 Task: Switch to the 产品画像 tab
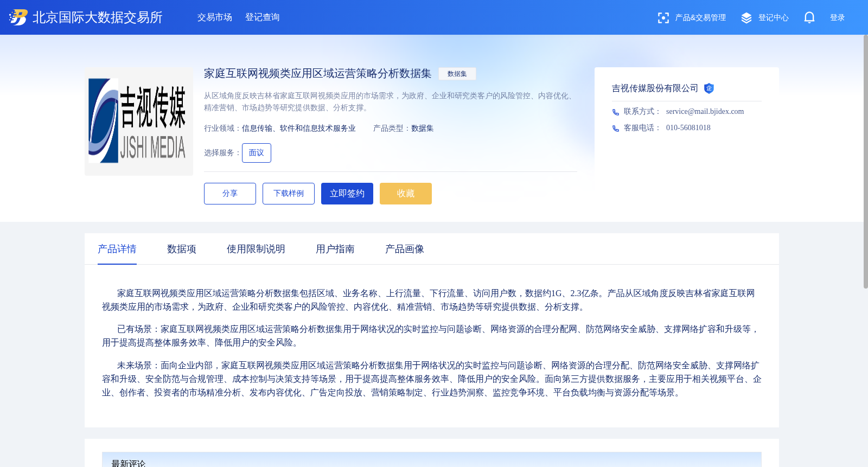[x=405, y=249]
